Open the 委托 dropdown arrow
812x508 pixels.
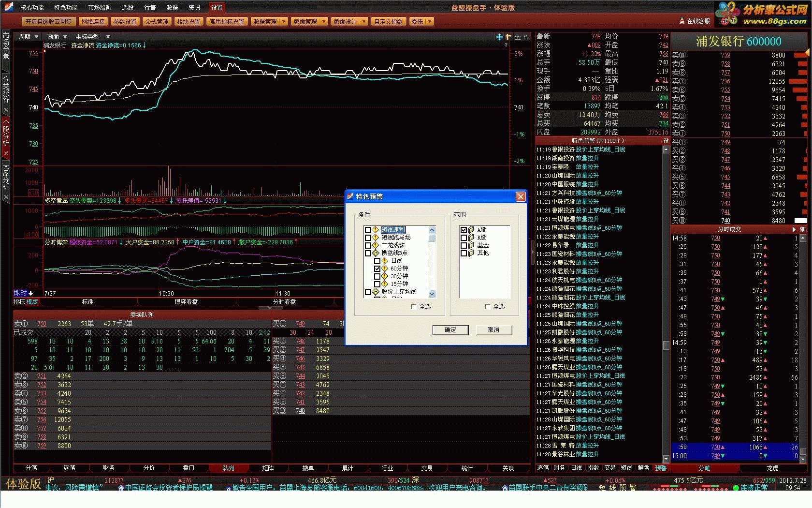pos(429,21)
